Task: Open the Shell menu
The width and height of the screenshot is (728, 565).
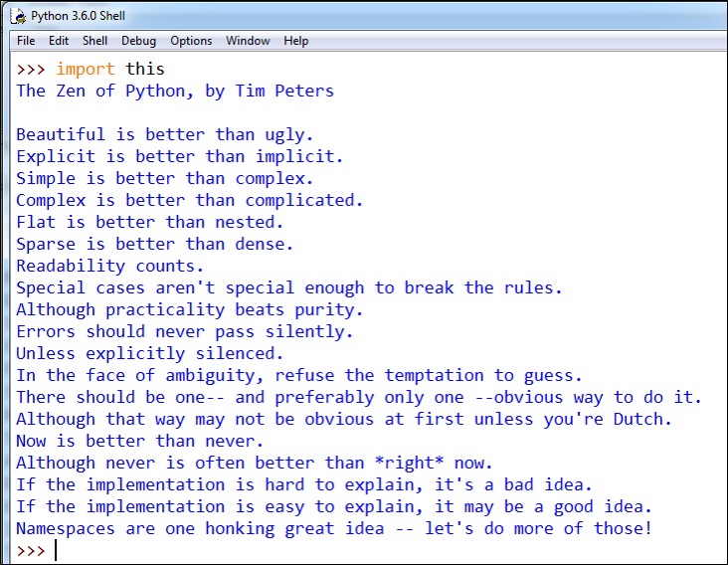Action: click(94, 41)
